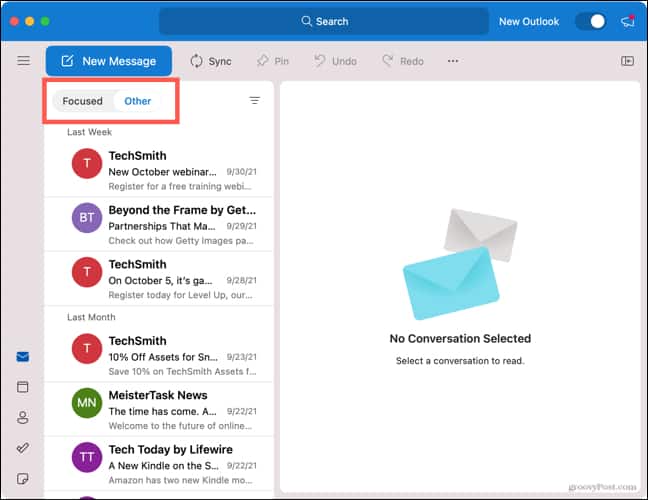This screenshot has height=500, width=648.
Task: Open the message filter dropdown
Action: 254,101
